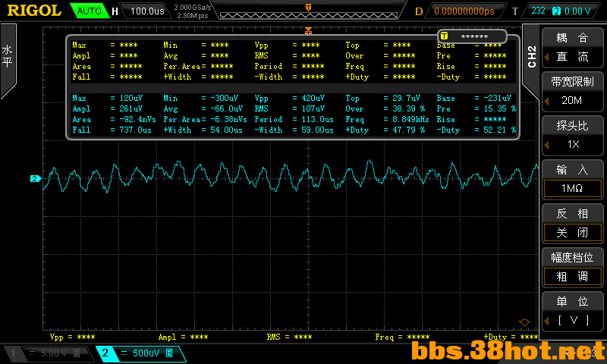
Task: Click the waveform memory overview bar
Action: point(309,15)
